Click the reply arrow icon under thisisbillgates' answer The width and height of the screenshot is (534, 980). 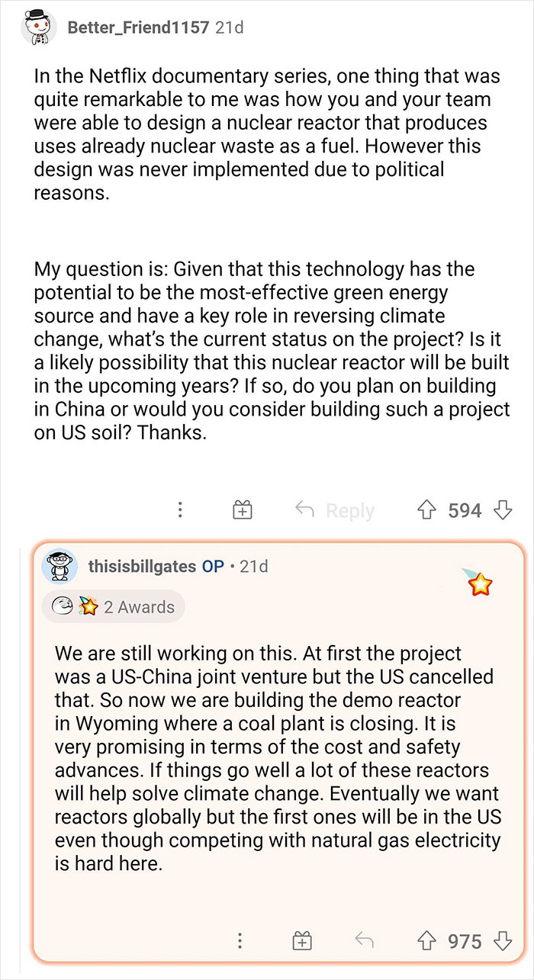tap(364, 941)
